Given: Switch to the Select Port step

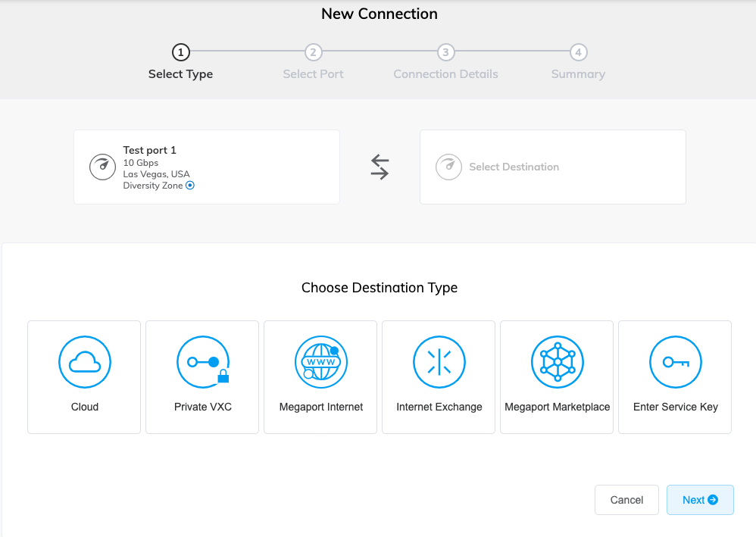Looking at the screenshot, I should (x=313, y=53).
